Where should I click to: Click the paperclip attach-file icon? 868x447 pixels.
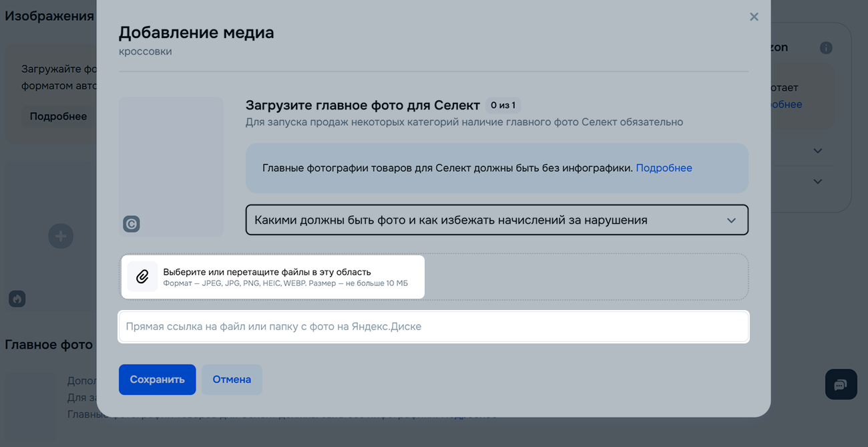click(x=142, y=277)
